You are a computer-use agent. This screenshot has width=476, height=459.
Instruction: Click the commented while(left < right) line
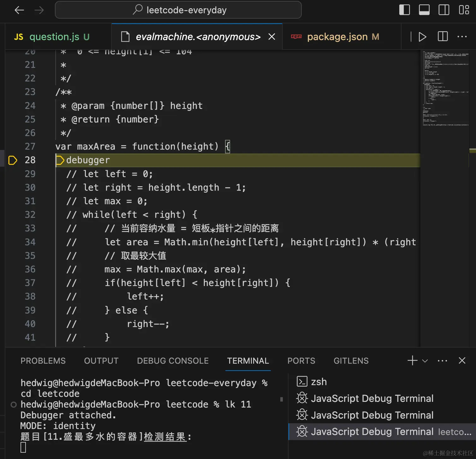132,215
